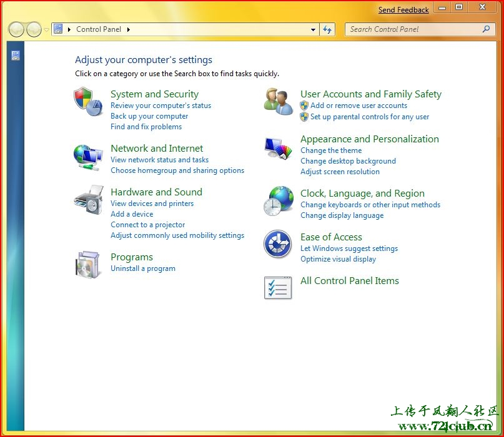This screenshot has height=437, width=504.
Task: Maximize the Control Panel window
Action: 459,7
